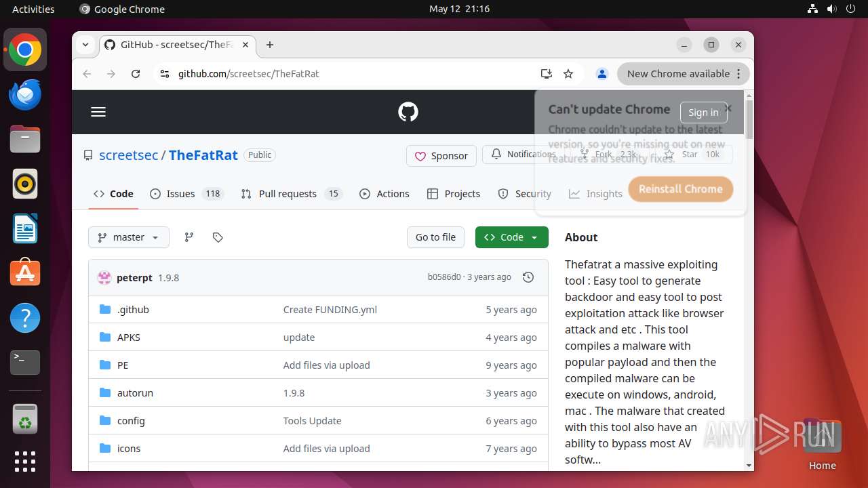Close the GitHub screetsec tab
Viewport: 868px width, 488px height.
tap(245, 45)
